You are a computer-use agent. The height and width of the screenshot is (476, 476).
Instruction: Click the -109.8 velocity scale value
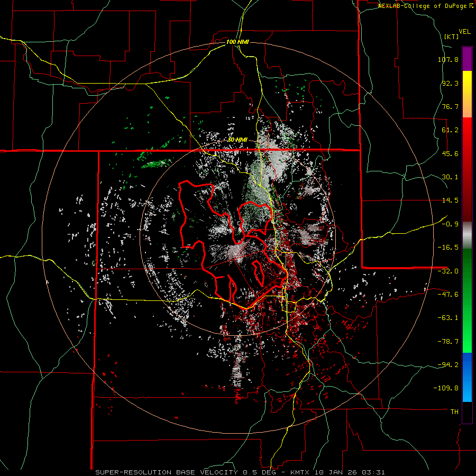[x=446, y=388]
